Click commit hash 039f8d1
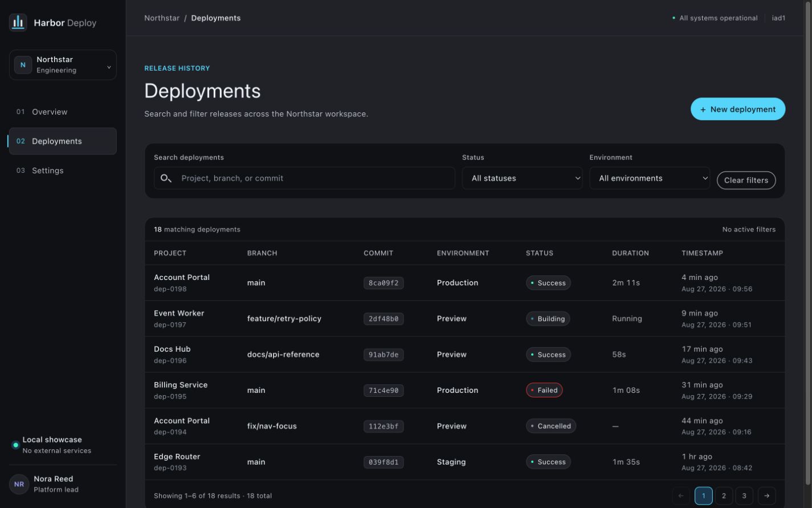812x508 pixels. point(383,462)
